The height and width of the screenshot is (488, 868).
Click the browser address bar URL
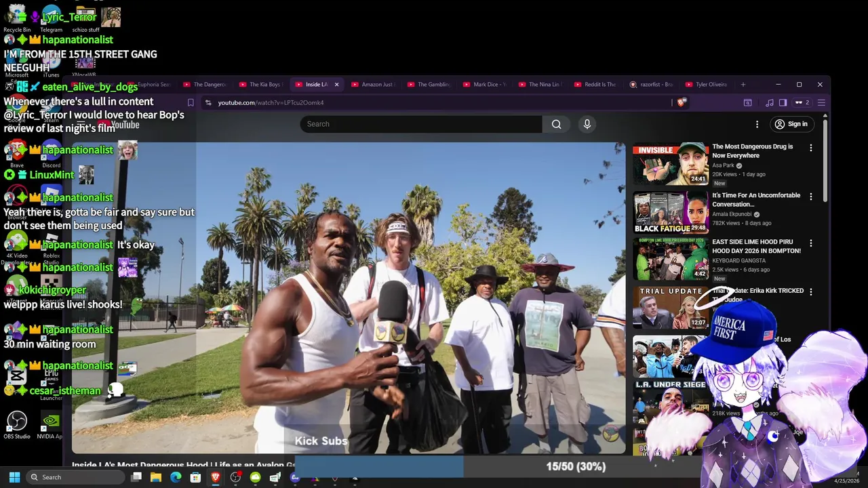271,103
